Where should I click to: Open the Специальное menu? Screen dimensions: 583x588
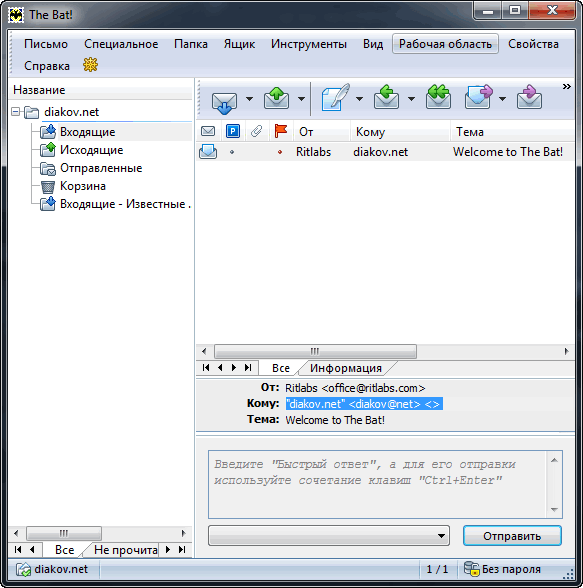click(x=121, y=44)
